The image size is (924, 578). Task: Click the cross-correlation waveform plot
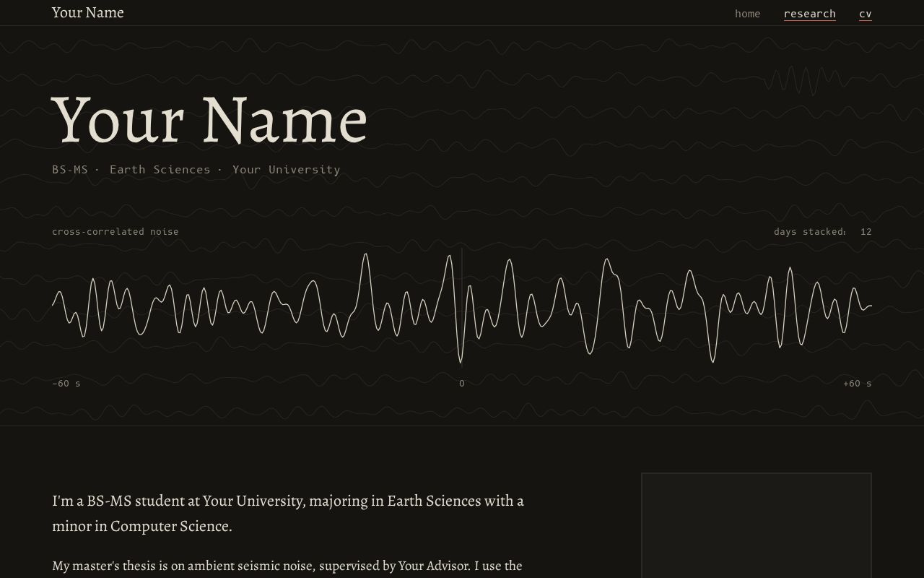pyautogui.click(x=462, y=307)
